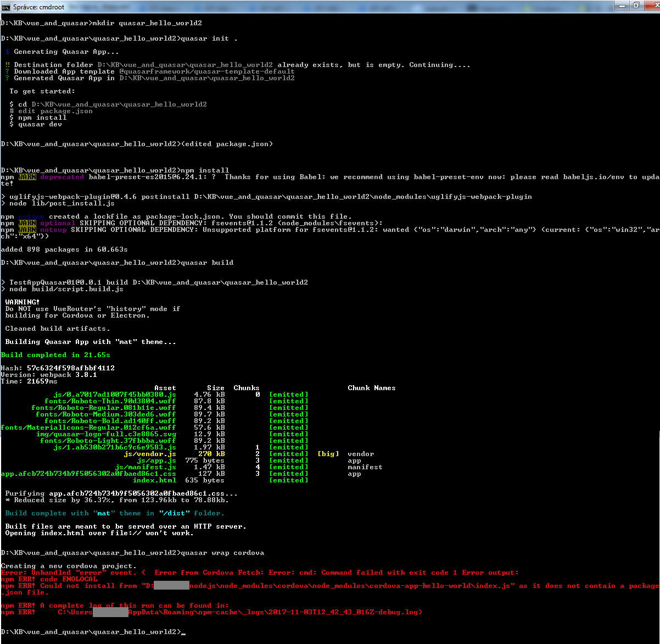The image size is (660, 644).
Task: Click the dark taskbar icon near the right side
Action: tap(471, 5)
